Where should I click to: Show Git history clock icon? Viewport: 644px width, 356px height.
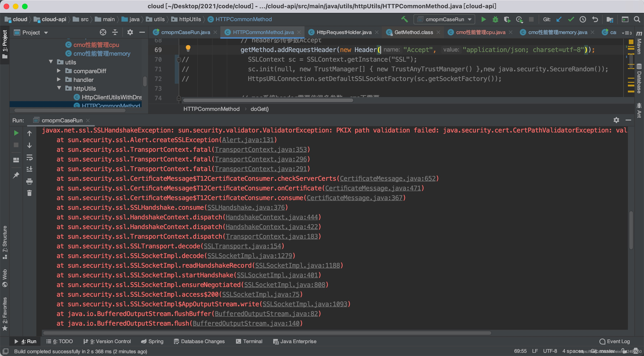[583, 19]
